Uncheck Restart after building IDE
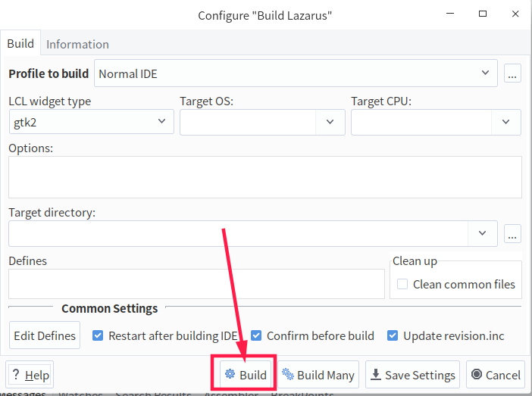Image resolution: width=532 pixels, height=396 pixels. point(98,335)
